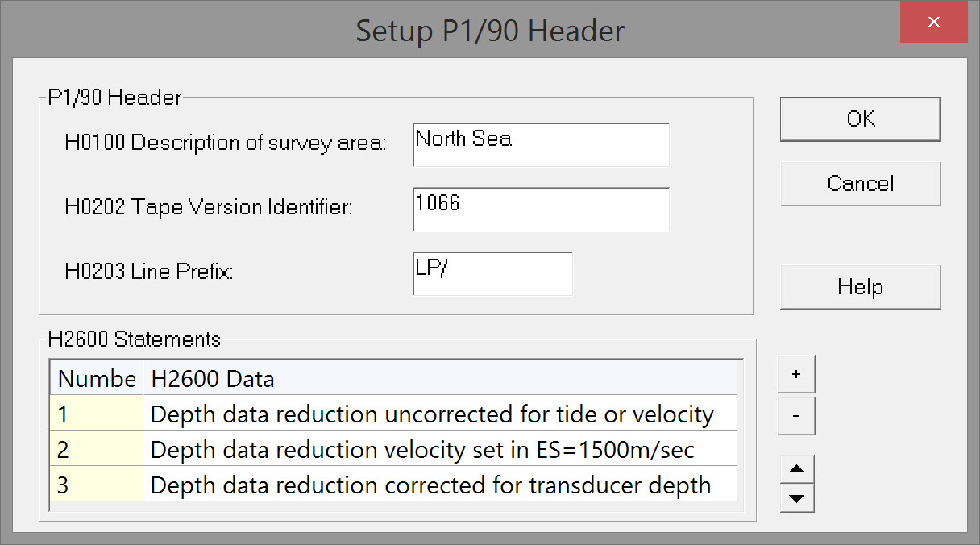Open Help for this dialog
Viewport: 980px width, 545px height.
point(860,287)
